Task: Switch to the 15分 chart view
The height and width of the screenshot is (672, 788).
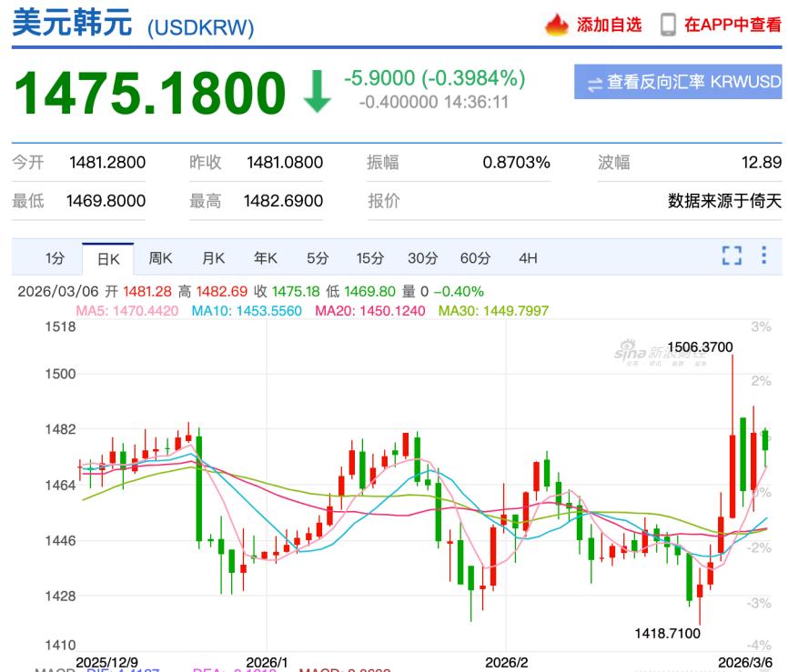Action: click(370, 258)
